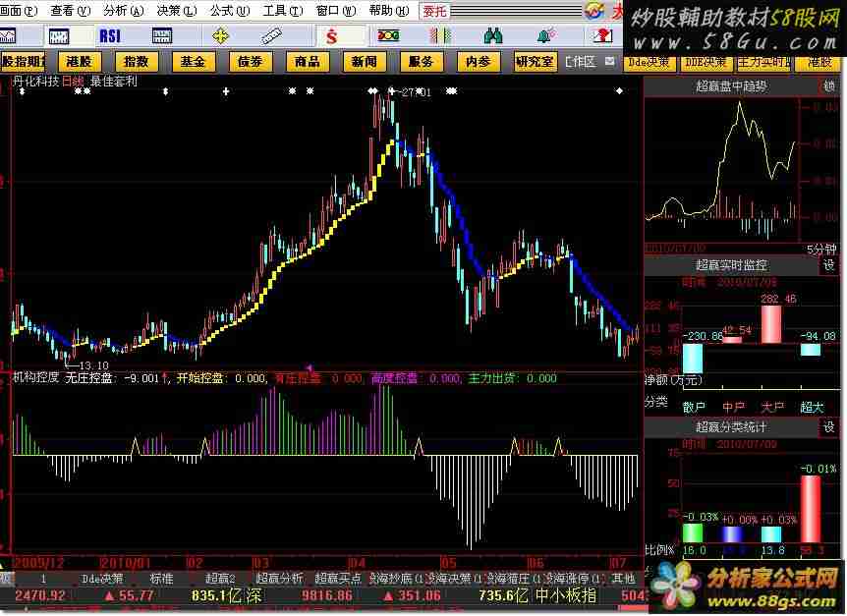Toggle the 锁 lock button on trend panel
The width and height of the screenshot is (847, 616).
click(828, 85)
